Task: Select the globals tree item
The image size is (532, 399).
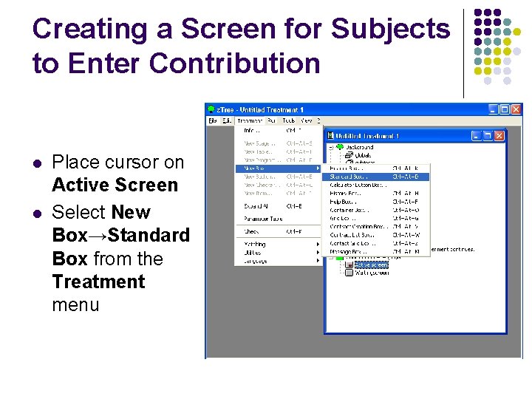Action: (363, 155)
